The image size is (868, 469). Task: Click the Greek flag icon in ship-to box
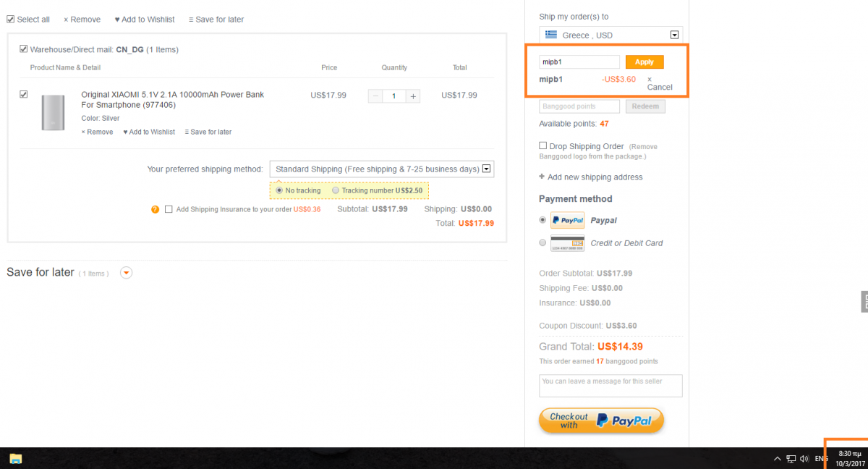pyautogui.click(x=551, y=35)
